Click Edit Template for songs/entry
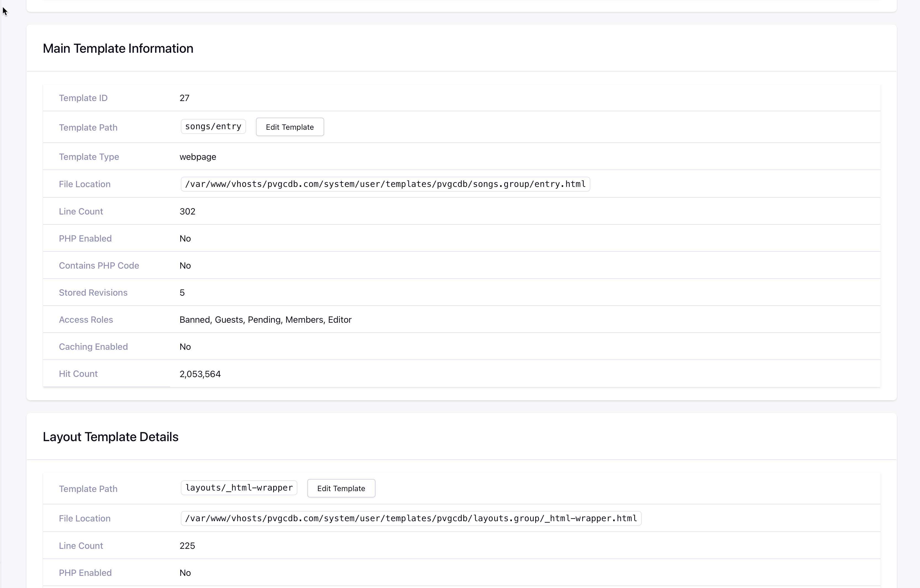Screen dimensions: 920x588 [x=290, y=127]
